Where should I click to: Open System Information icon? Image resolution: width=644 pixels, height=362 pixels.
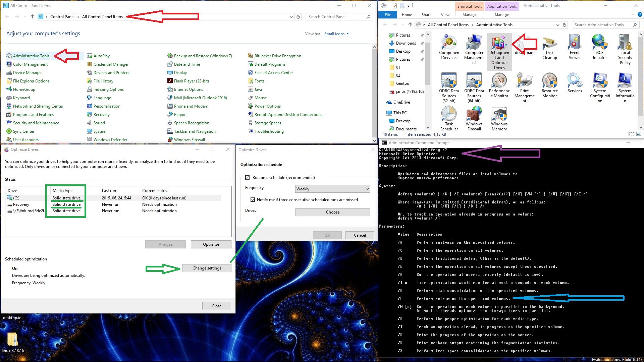coord(625,88)
